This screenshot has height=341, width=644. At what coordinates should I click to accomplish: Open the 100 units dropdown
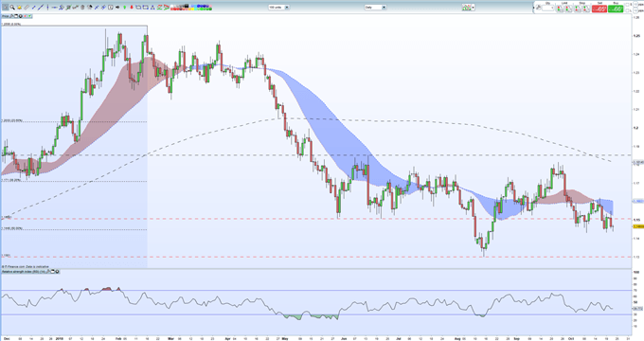[278, 7]
